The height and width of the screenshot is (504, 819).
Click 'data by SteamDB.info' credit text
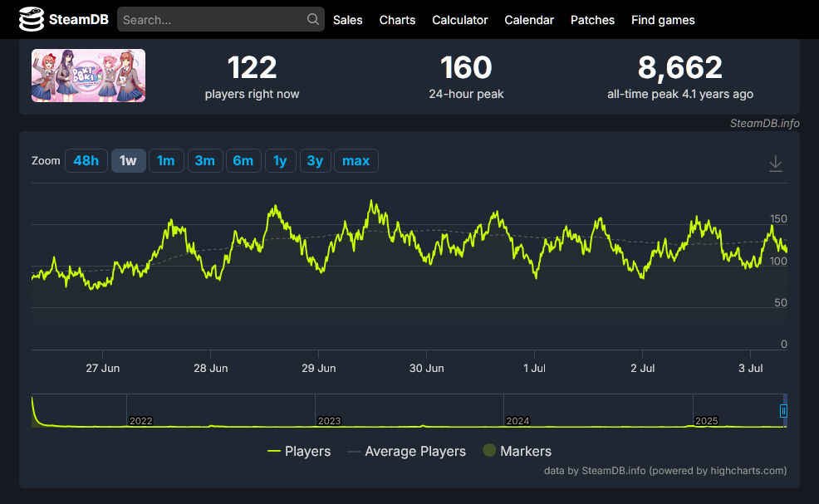(x=595, y=471)
